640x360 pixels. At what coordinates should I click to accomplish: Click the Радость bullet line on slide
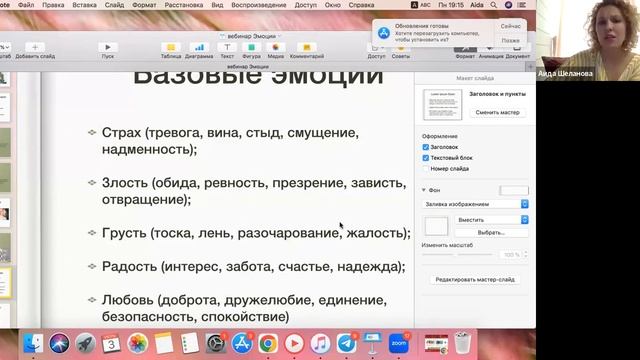(253, 267)
